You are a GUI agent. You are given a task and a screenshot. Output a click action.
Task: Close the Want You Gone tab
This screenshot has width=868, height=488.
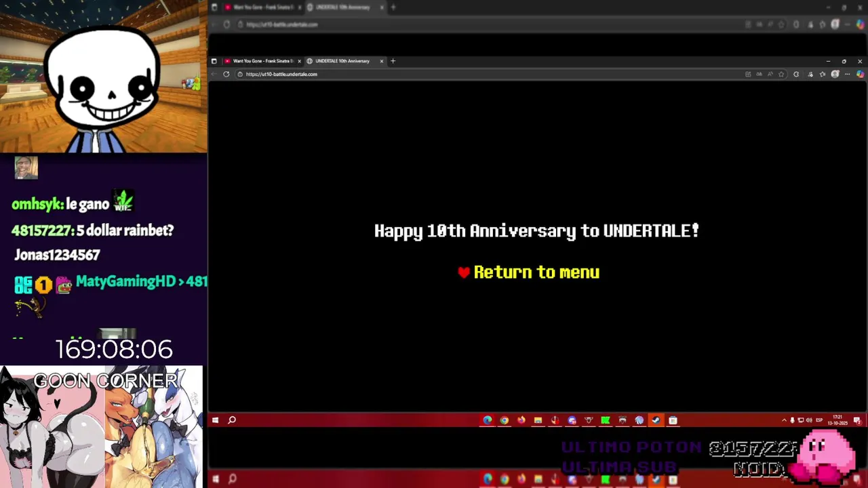tap(299, 61)
